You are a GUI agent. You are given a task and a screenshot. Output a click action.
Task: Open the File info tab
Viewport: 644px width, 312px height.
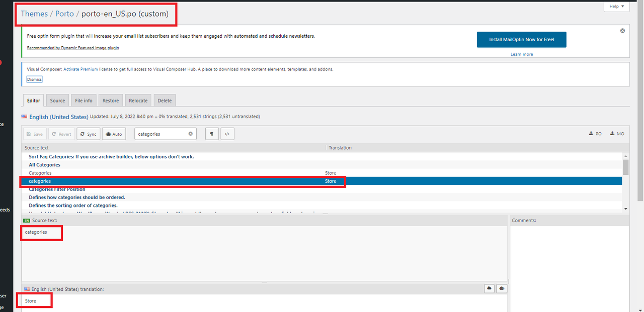84,100
